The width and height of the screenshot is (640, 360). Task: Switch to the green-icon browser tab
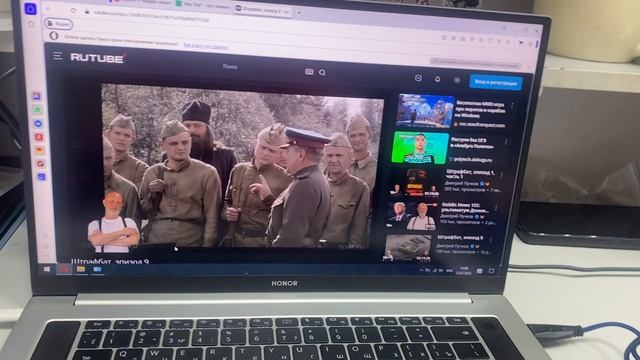coord(202,4)
